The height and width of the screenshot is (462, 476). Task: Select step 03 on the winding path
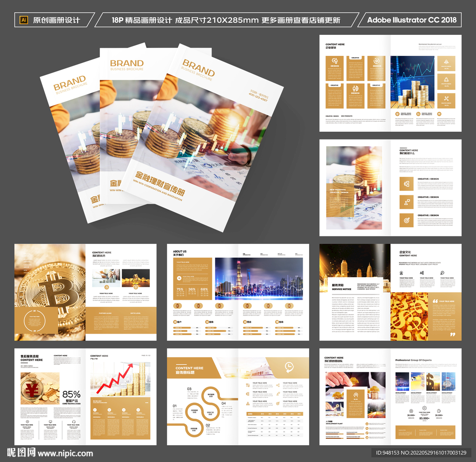click(189, 389)
